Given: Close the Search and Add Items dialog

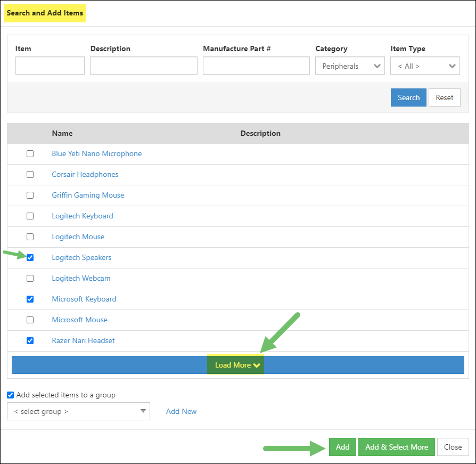Looking at the screenshot, I should click(453, 447).
